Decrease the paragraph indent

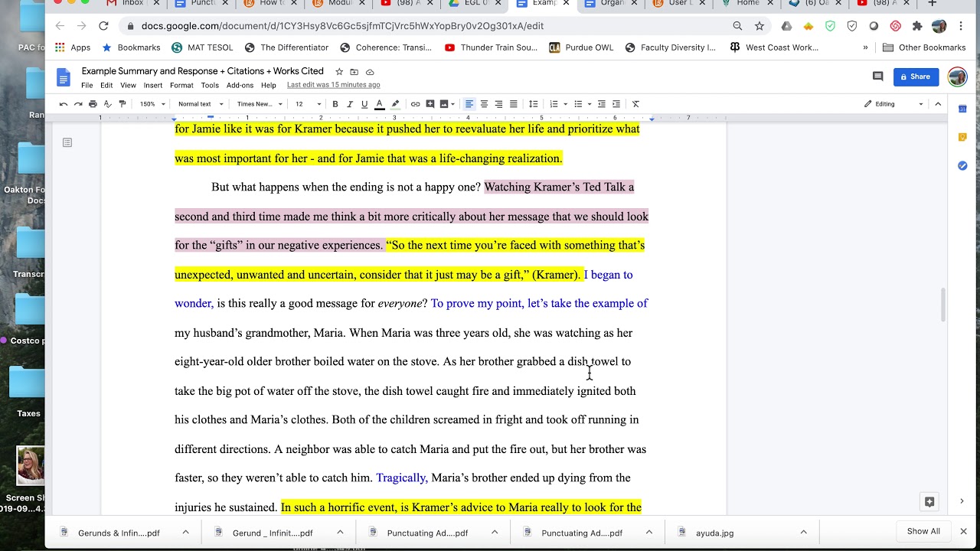click(x=602, y=104)
